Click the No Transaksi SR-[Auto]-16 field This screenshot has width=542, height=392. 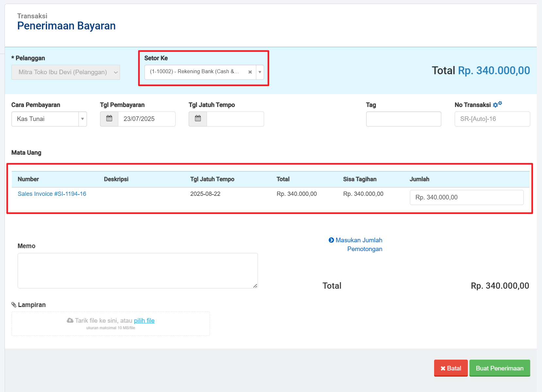[x=492, y=119]
